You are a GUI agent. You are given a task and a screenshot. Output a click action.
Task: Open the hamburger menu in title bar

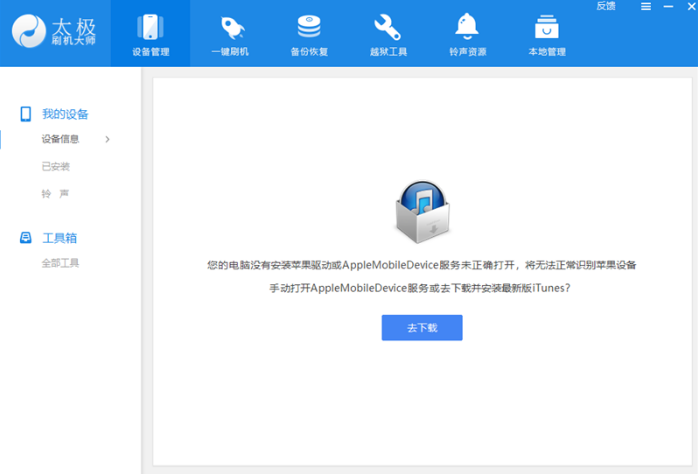tap(645, 7)
